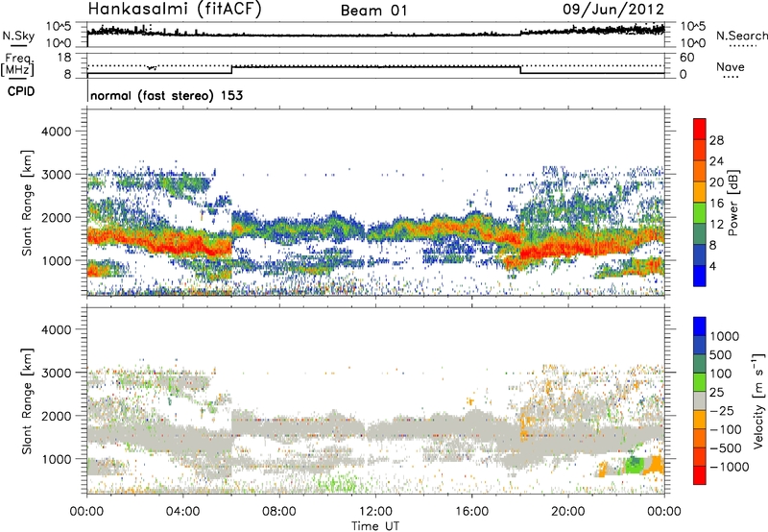Click the '4000' tick of the power panel

[56, 132]
